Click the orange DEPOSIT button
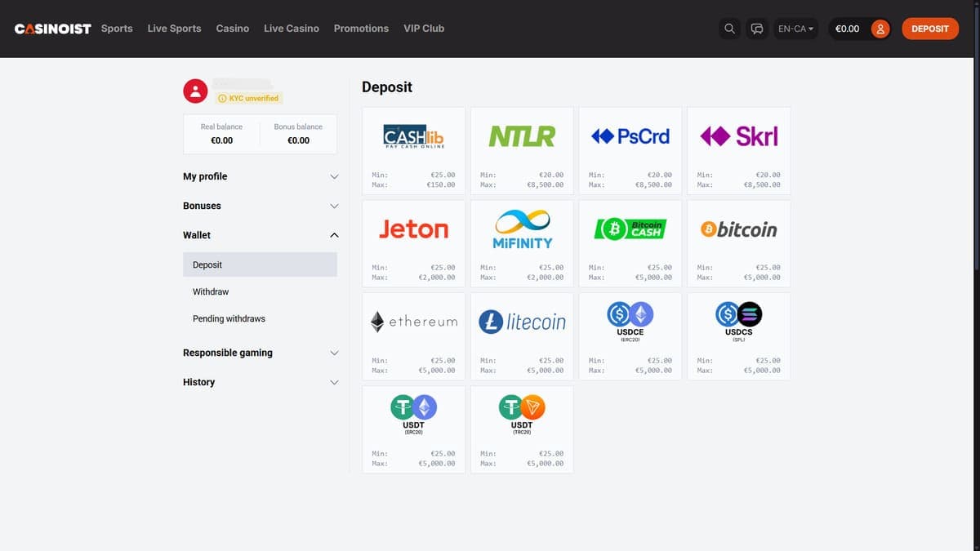 930,29
